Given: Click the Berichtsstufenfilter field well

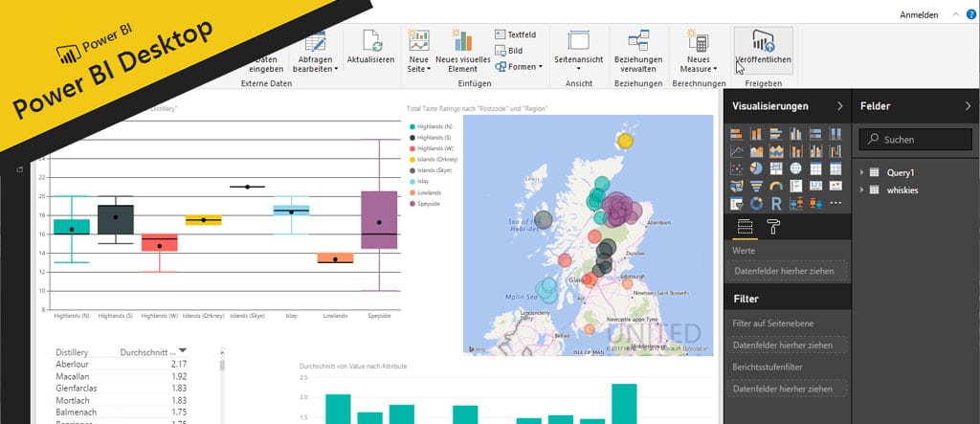Looking at the screenshot, I should pyautogui.click(x=787, y=389).
